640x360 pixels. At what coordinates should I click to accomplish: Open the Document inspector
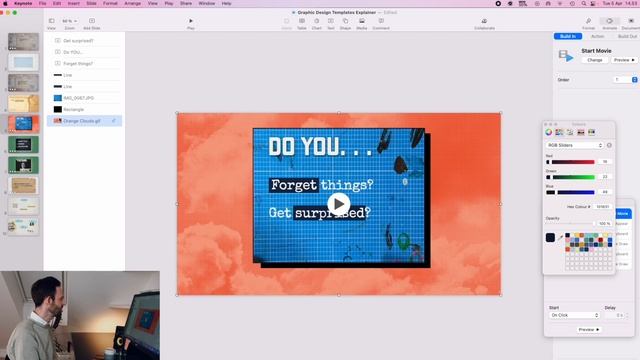[x=631, y=21]
